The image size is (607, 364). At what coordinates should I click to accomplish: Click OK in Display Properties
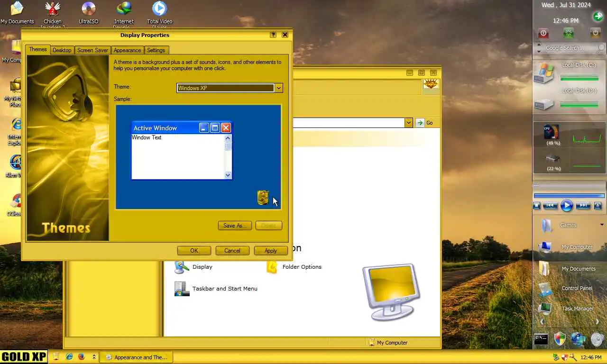194,251
